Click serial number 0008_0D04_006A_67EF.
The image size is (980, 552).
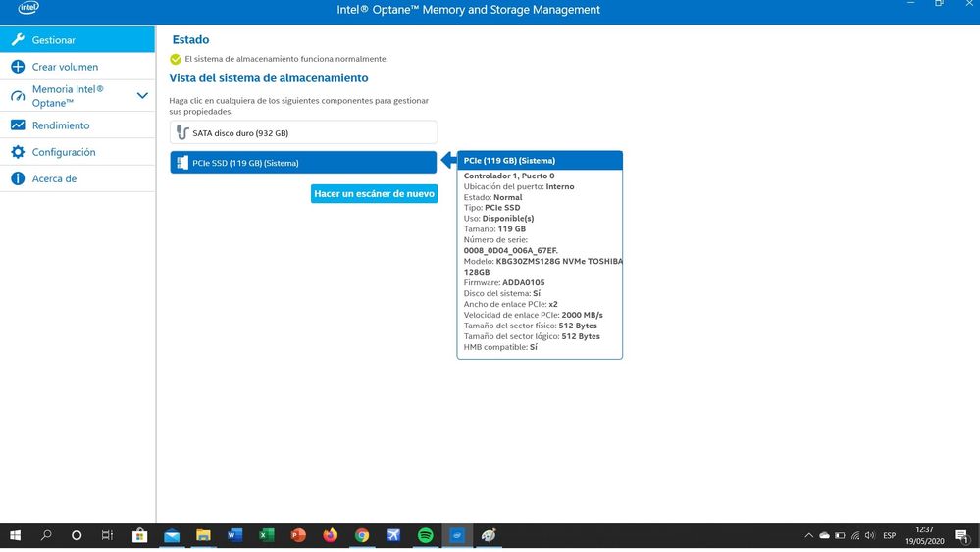coord(511,250)
